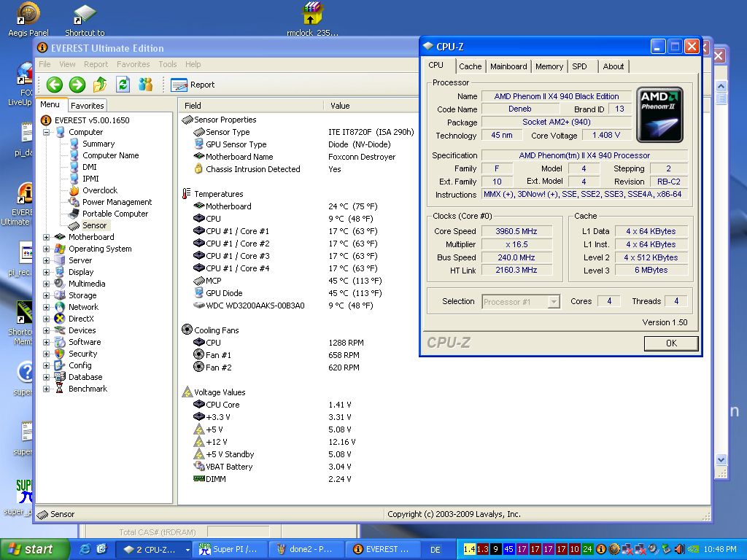Click the DirectX icon in the tree

coord(60,319)
